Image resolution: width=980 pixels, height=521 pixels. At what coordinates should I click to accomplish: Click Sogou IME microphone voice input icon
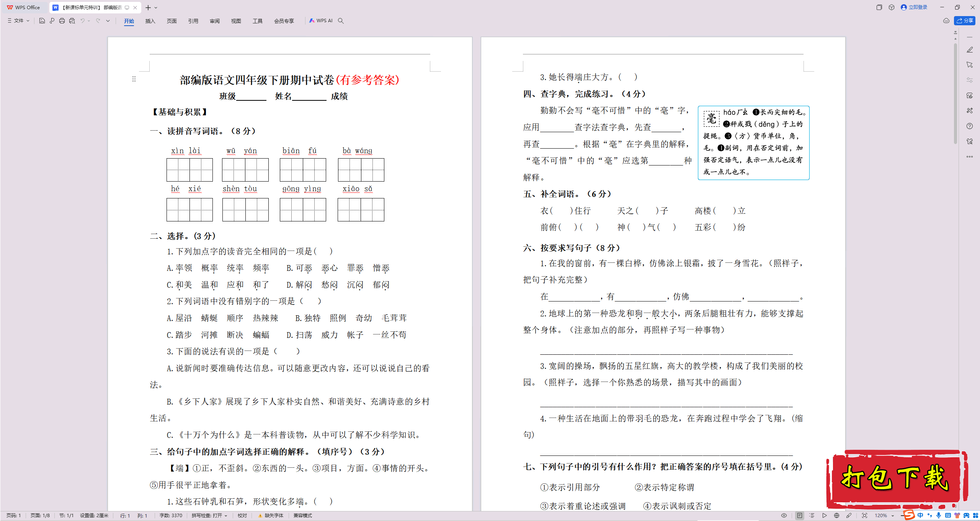click(x=939, y=515)
